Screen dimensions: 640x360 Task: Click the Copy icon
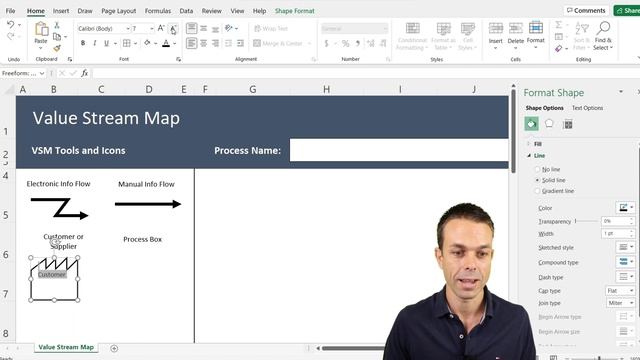[x=57, y=37]
